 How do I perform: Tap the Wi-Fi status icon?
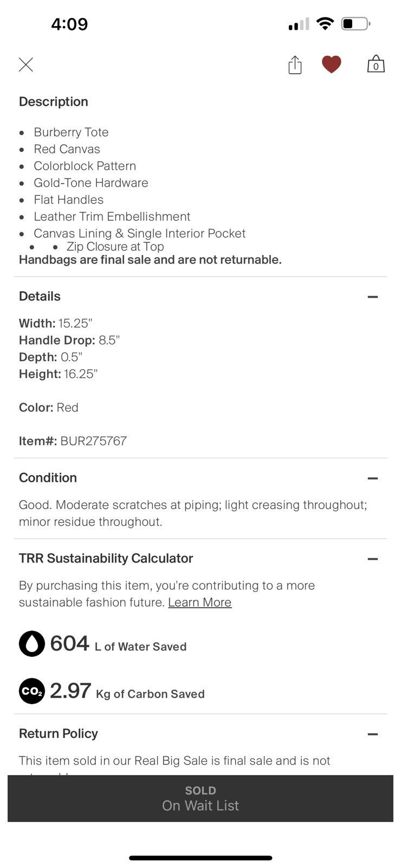(x=325, y=24)
